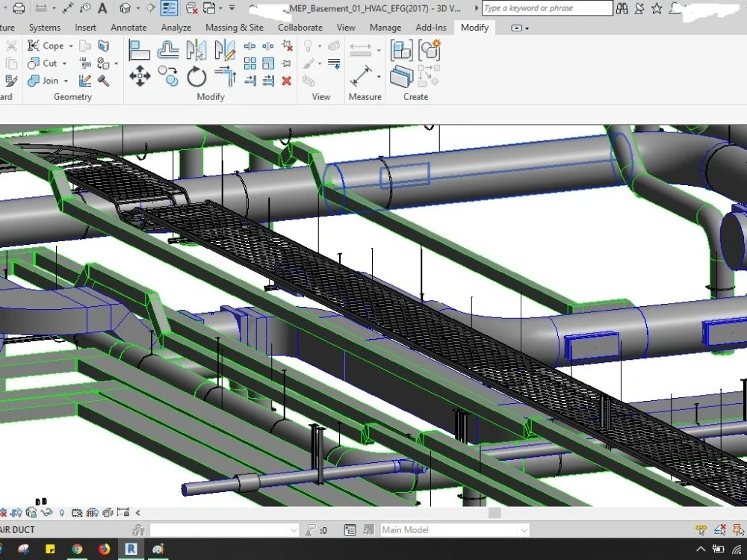
Task: Switch to the Annotate ribbon tab
Action: coord(128,28)
